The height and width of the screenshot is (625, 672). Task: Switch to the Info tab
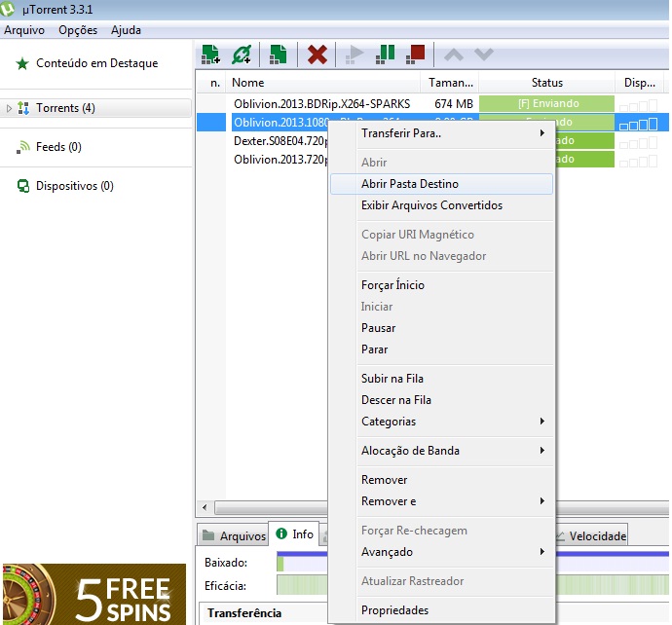point(294,533)
